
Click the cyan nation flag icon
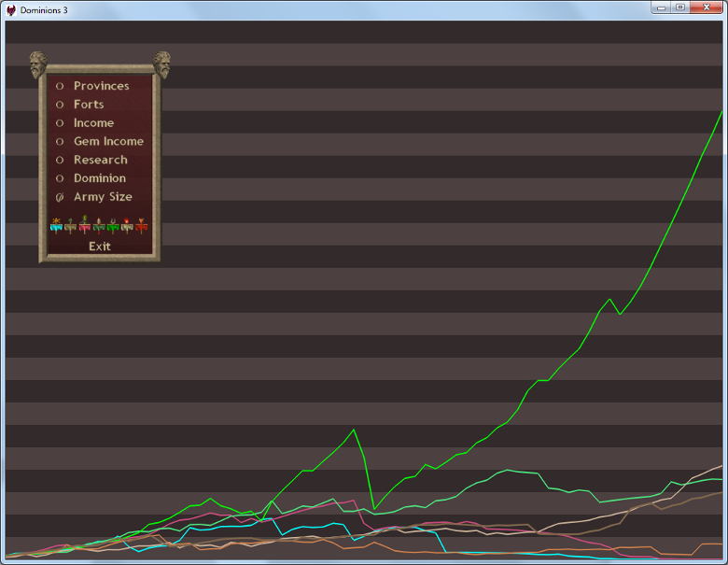(56, 225)
